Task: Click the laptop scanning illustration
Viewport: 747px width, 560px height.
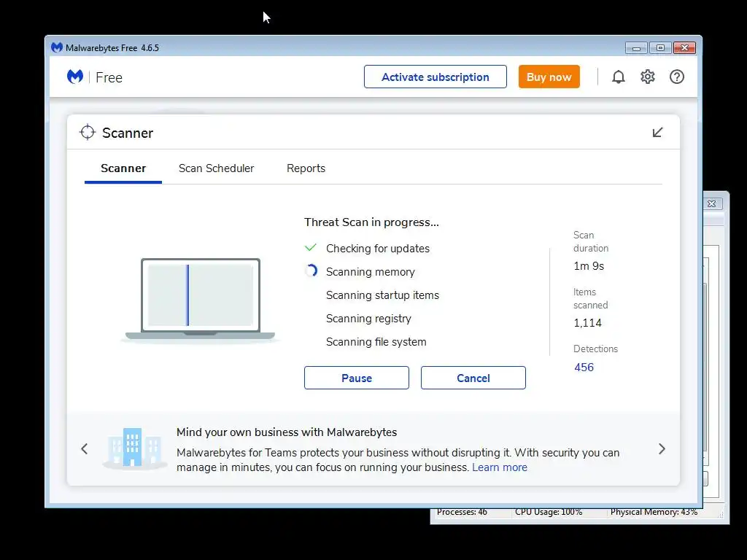Action: 200,300
